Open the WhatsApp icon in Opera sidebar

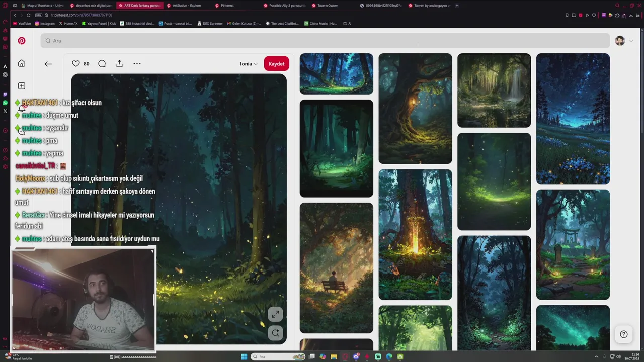pyautogui.click(x=5, y=103)
